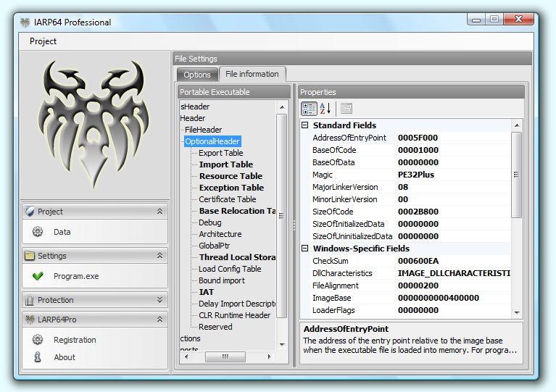Open the About page
The width and height of the screenshot is (556, 392).
click(x=65, y=357)
